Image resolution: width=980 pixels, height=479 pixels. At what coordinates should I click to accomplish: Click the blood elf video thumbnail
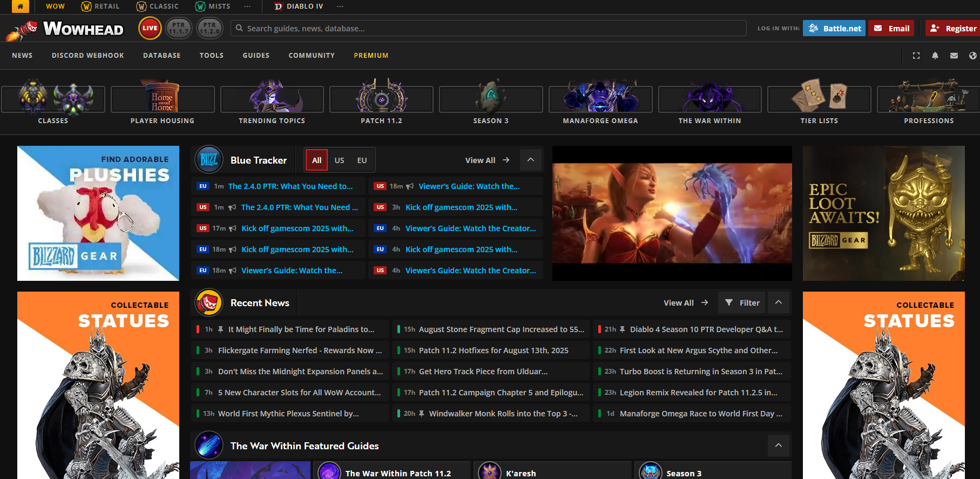(x=672, y=213)
